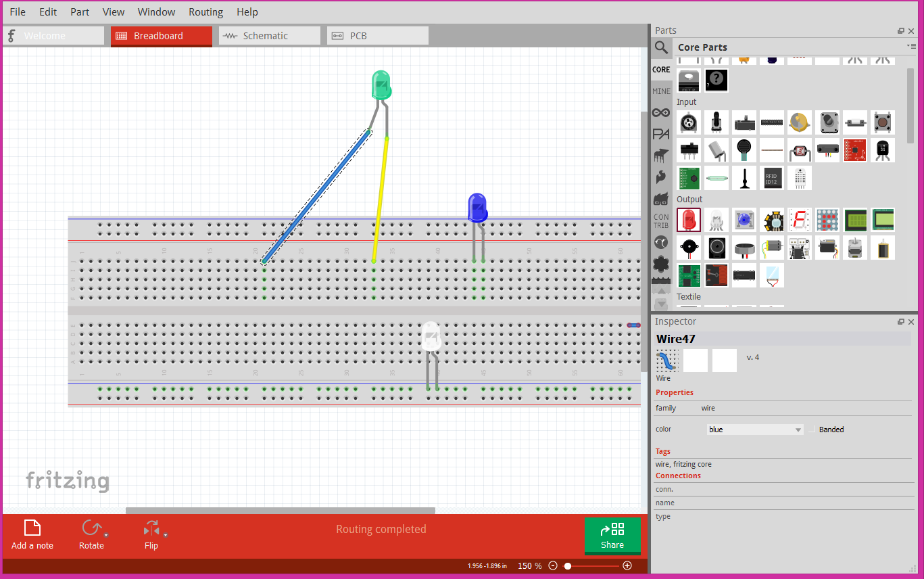Click the green Share button
This screenshot has width=924, height=579.
coord(612,536)
